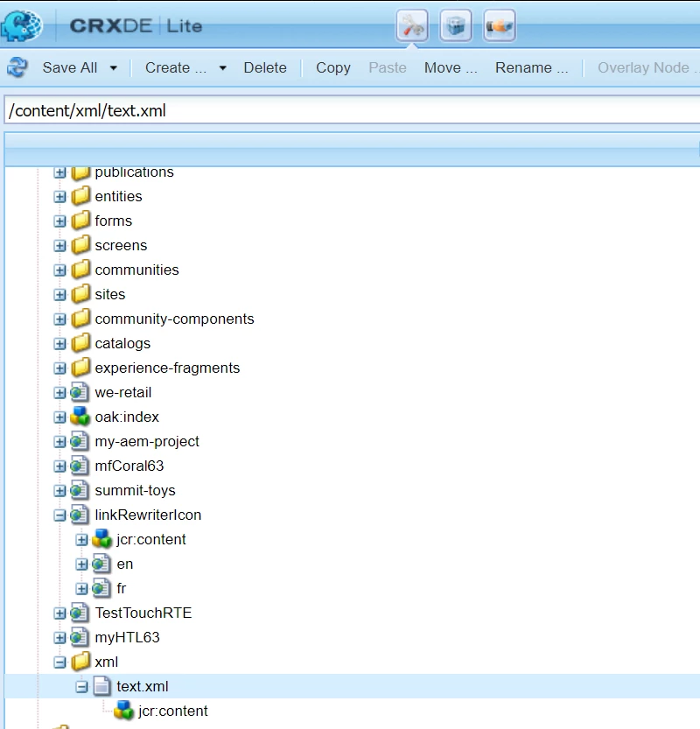Expand the jcr:content node under linkRewriterIcon
Image resolution: width=700 pixels, height=729 pixels.
click(81, 540)
